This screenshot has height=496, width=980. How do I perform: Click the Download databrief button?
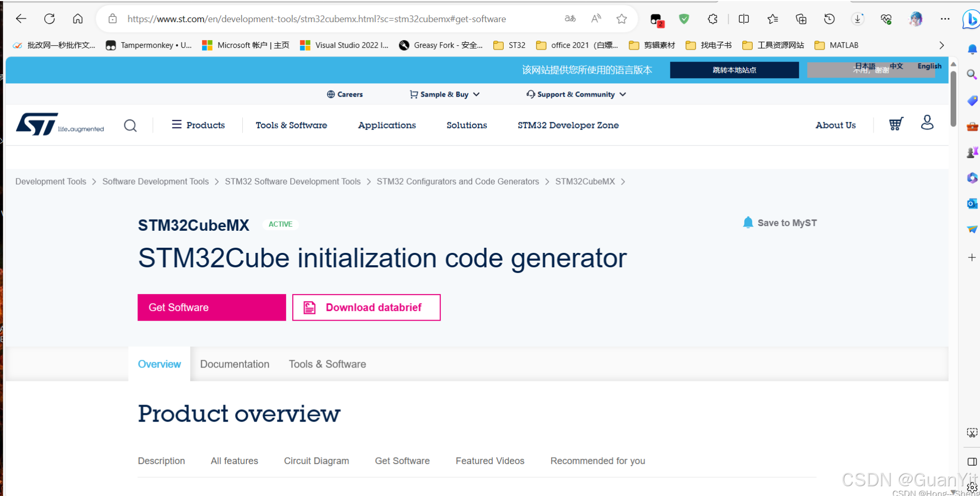(x=366, y=307)
